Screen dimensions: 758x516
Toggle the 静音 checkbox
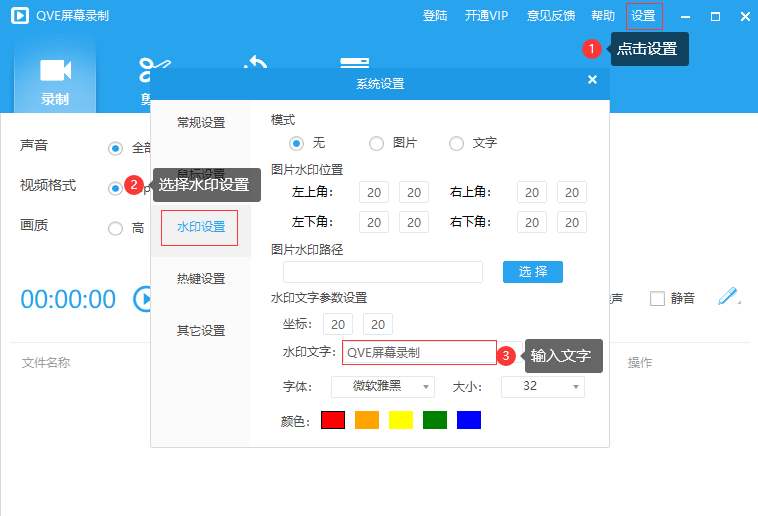click(x=657, y=298)
